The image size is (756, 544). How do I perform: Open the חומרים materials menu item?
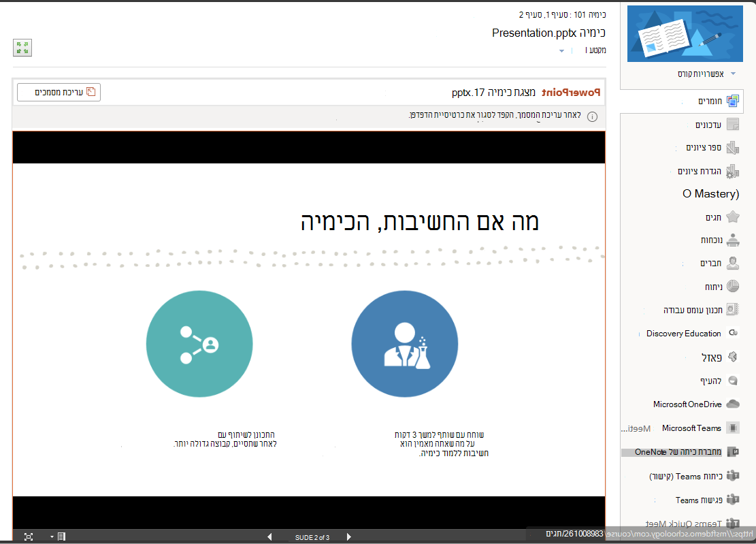(x=710, y=101)
